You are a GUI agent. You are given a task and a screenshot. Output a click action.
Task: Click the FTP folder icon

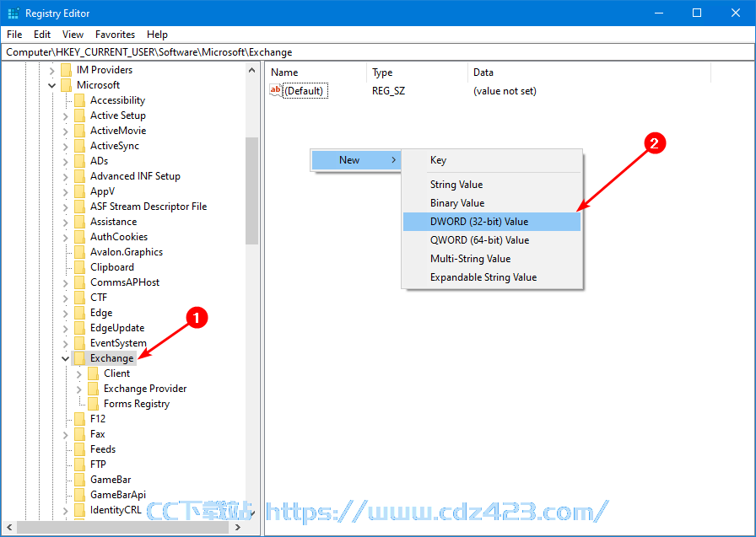[80, 465]
